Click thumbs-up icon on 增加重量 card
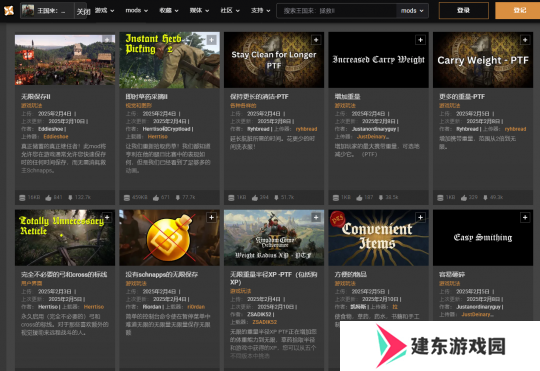The height and width of the screenshot is (371, 540). [x=359, y=198]
